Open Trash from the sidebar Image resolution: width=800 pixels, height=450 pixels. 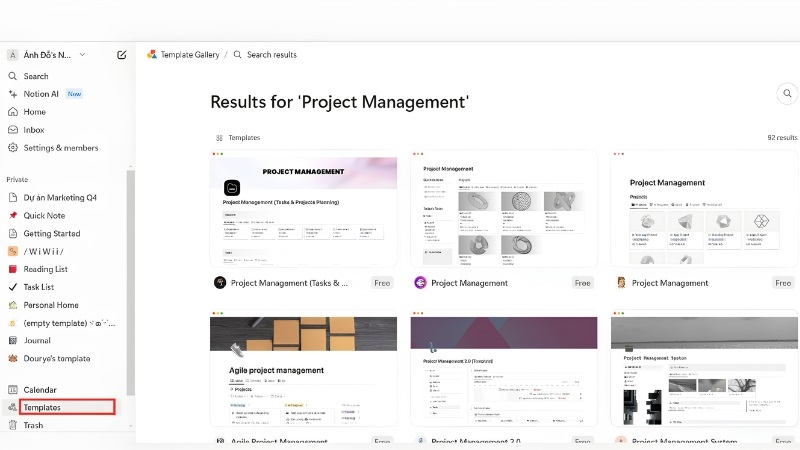(x=33, y=425)
